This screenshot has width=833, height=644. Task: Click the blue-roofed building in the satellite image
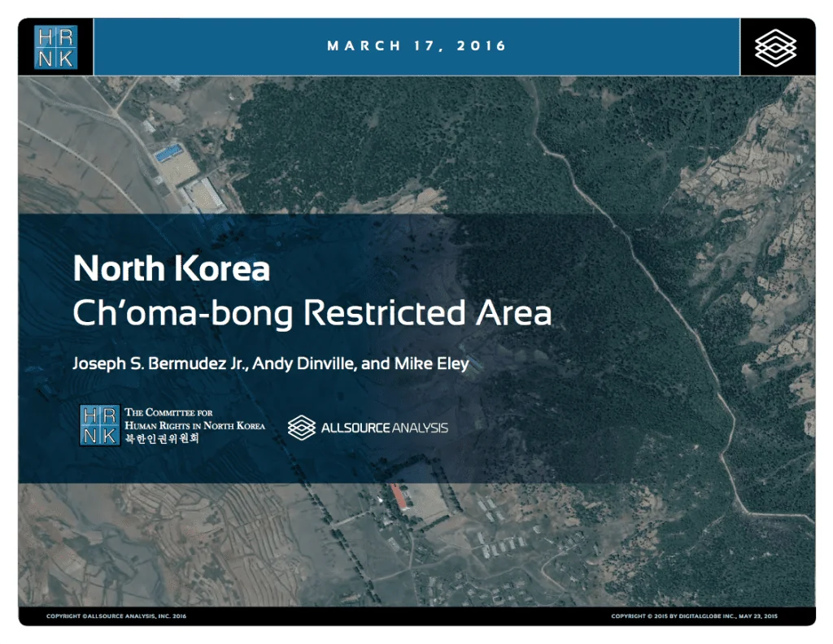coord(169,152)
